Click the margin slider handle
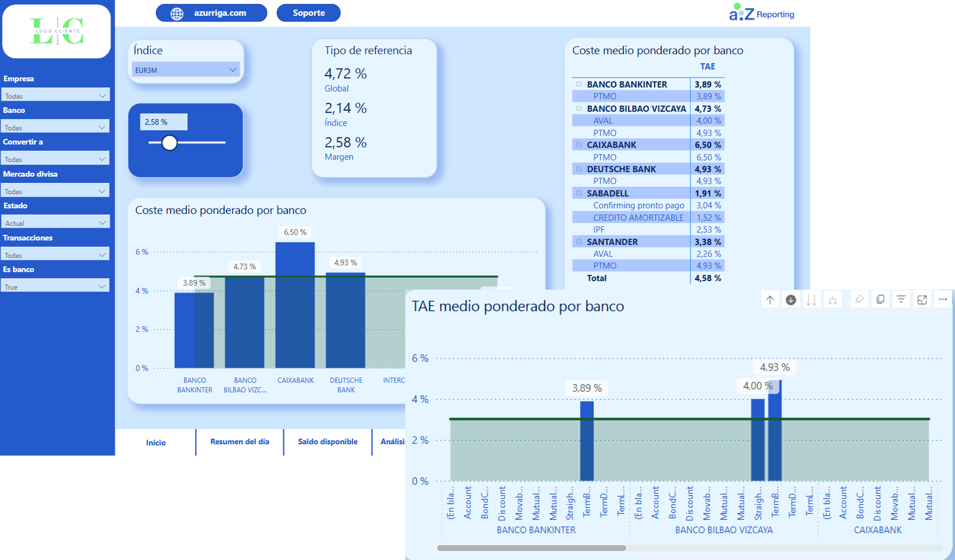Image resolution: width=955 pixels, height=560 pixels. tap(169, 143)
